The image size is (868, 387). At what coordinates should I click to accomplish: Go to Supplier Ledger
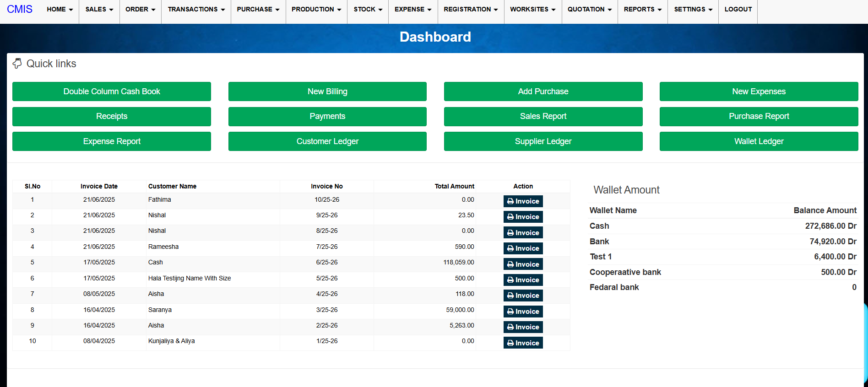pyautogui.click(x=543, y=141)
